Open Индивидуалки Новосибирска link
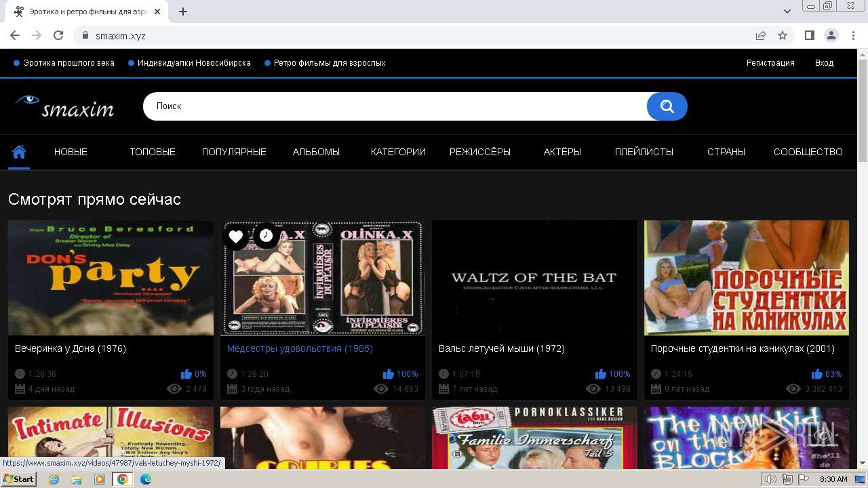This screenshot has height=488, width=868. pos(194,63)
